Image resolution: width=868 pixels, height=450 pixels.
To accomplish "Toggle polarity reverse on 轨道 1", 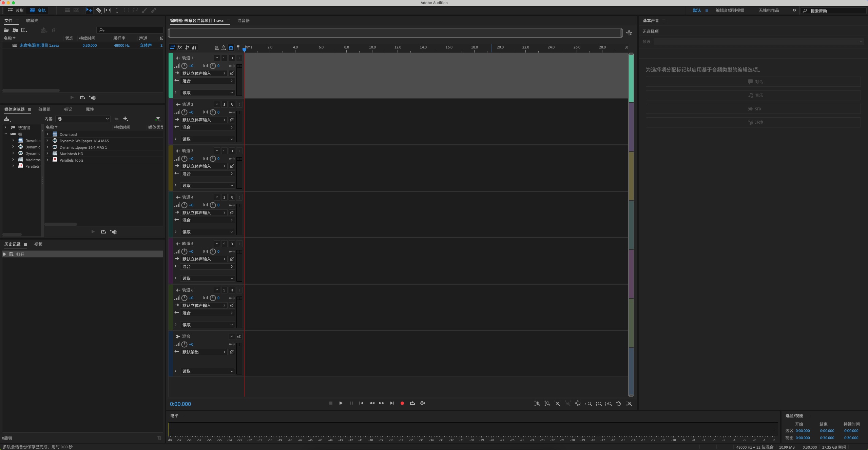I will tap(232, 73).
